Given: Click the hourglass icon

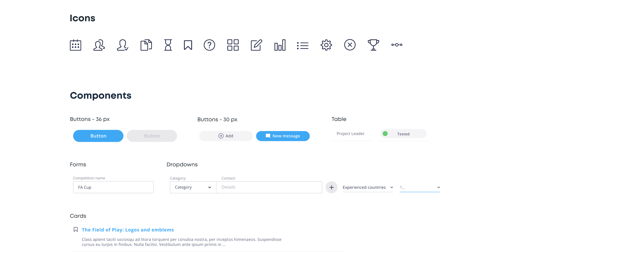Looking at the screenshot, I should (x=168, y=45).
